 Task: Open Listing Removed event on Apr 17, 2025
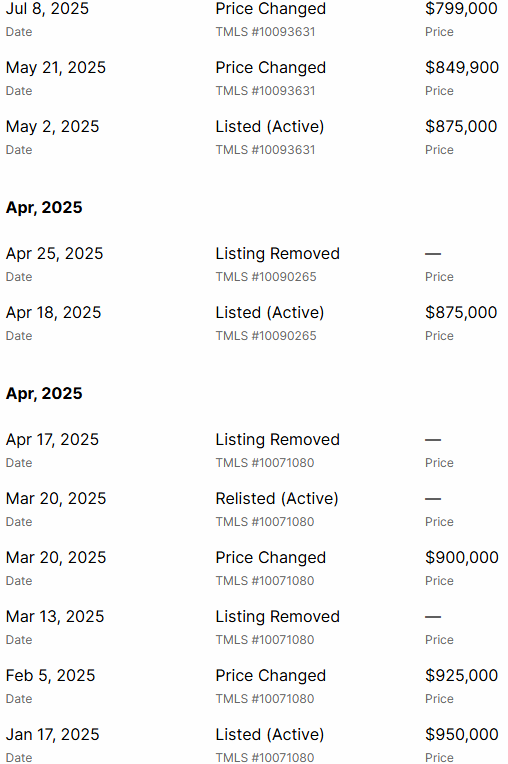click(x=278, y=440)
